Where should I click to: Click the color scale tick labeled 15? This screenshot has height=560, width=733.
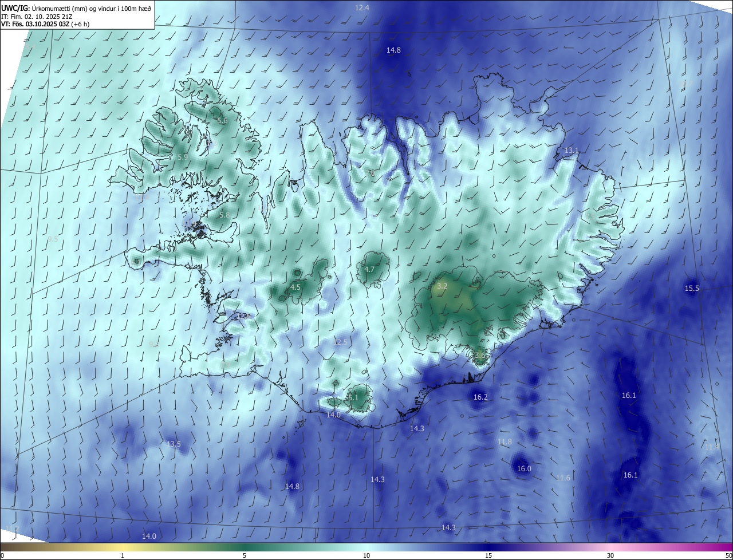[488, 555]
